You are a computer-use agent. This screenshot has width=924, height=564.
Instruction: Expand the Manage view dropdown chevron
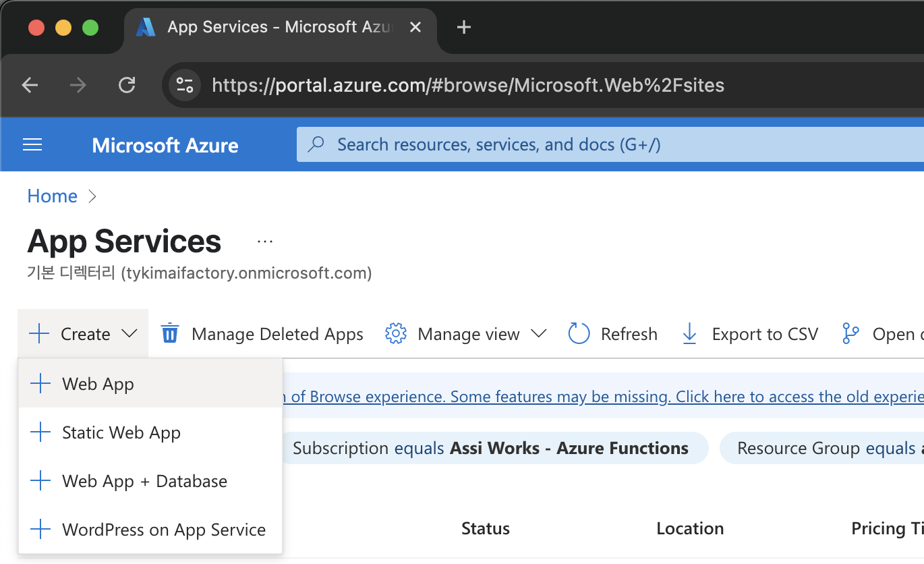tap(538, 334)
